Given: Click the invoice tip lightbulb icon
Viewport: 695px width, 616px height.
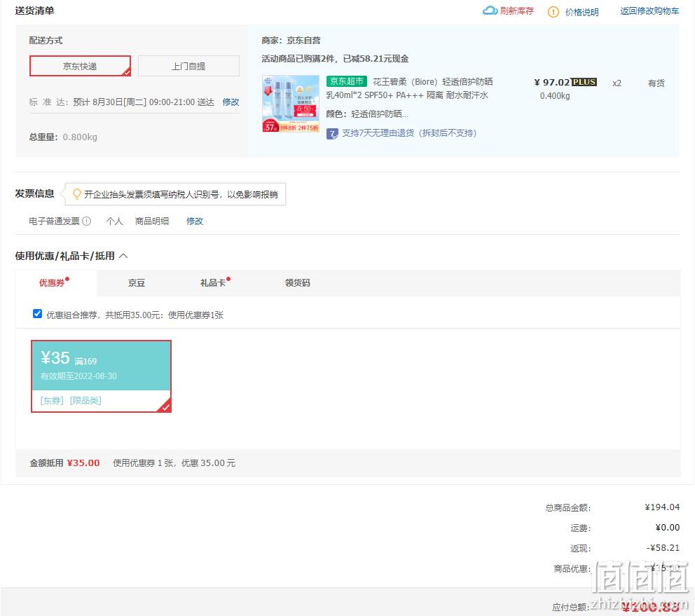Looking at the screenshot, I should [x=76, y=194].
